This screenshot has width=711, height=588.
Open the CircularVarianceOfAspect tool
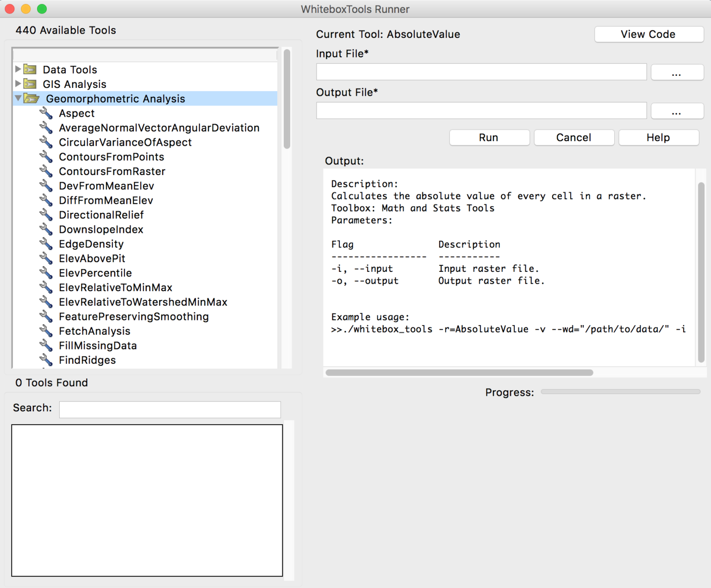125,142
